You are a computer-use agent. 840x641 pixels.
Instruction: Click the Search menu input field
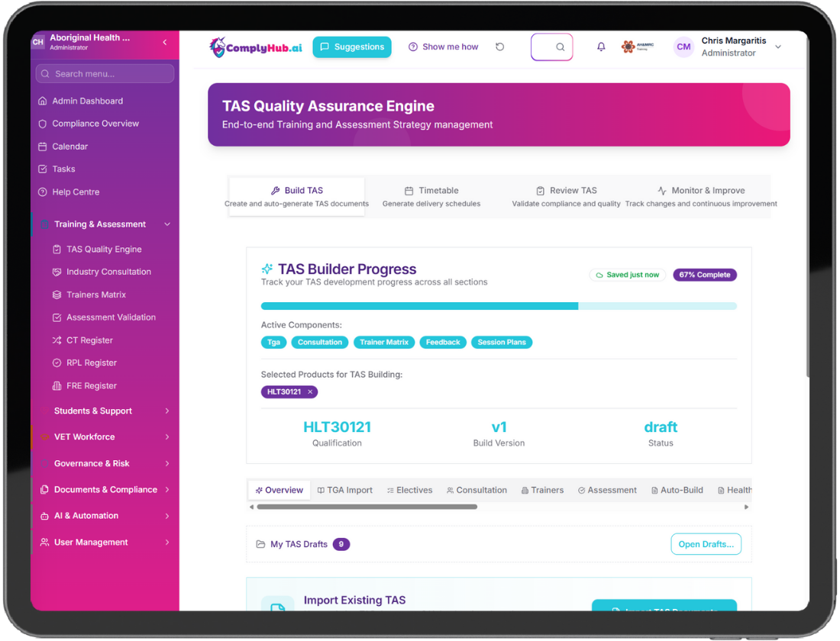click(105, 74)
